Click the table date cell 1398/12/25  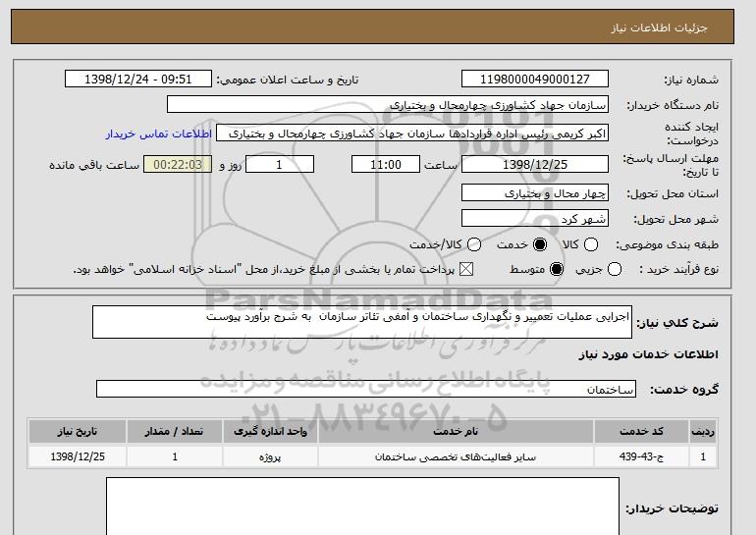coord(78,456)
